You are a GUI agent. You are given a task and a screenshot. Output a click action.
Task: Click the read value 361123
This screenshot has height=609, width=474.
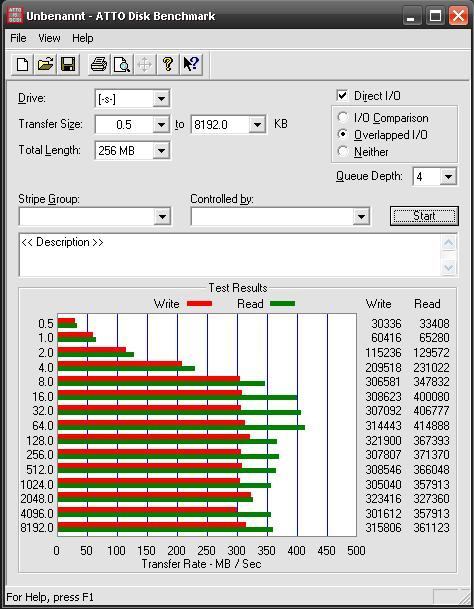[432, 527]
